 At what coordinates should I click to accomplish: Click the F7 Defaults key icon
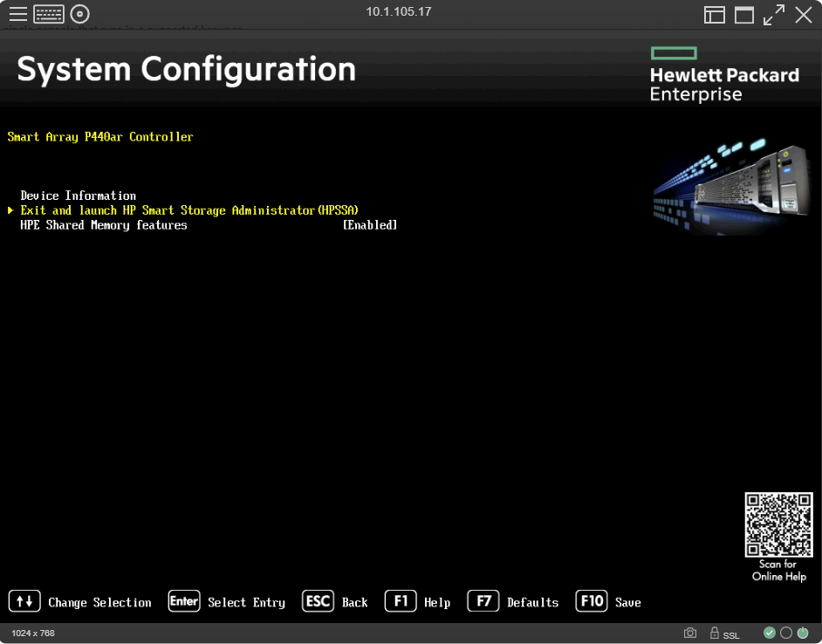483,601
